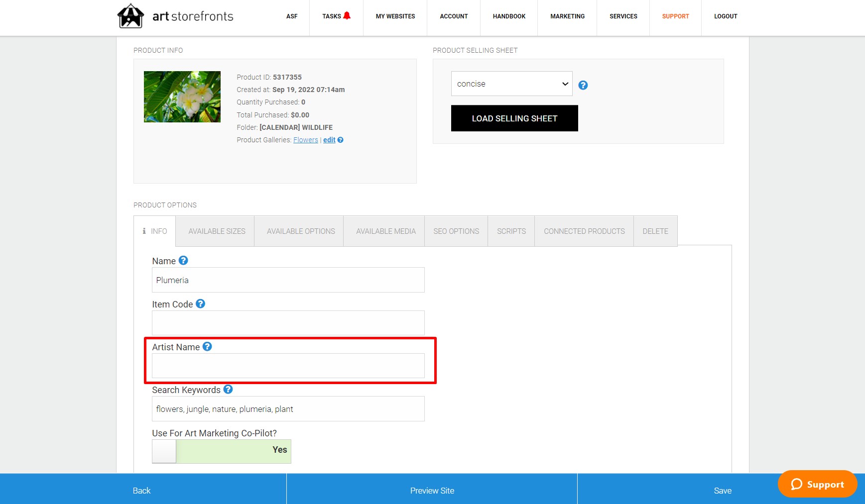Open the Support chat bubble
865x504 pixels.
[817, 484]
